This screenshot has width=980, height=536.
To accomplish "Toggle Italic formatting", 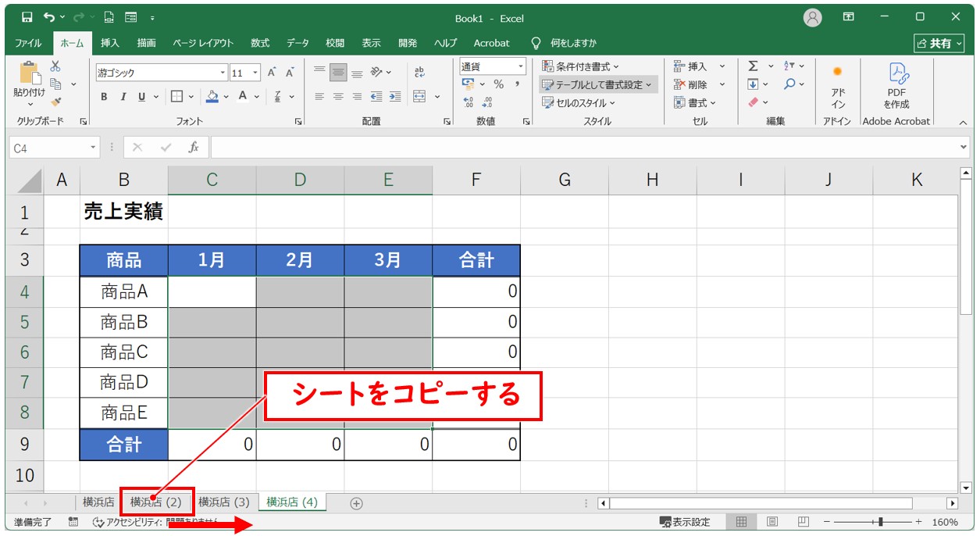I will tap(123, 97).
